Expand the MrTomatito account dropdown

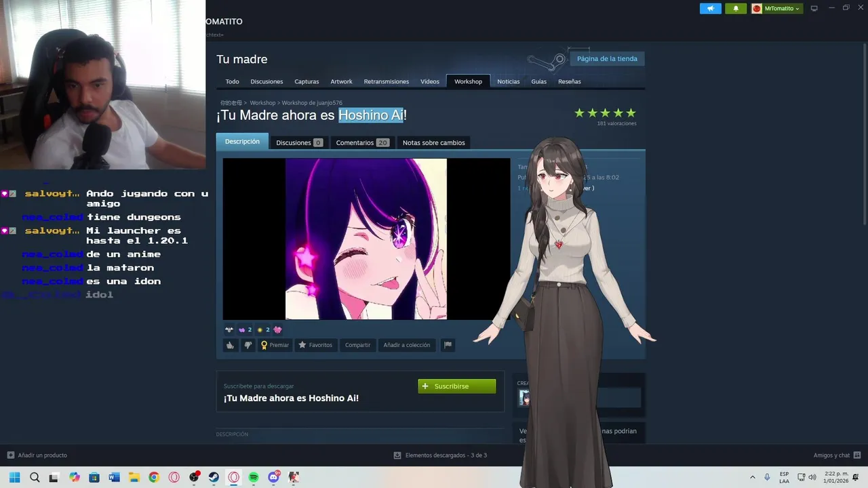click(776, 8)
